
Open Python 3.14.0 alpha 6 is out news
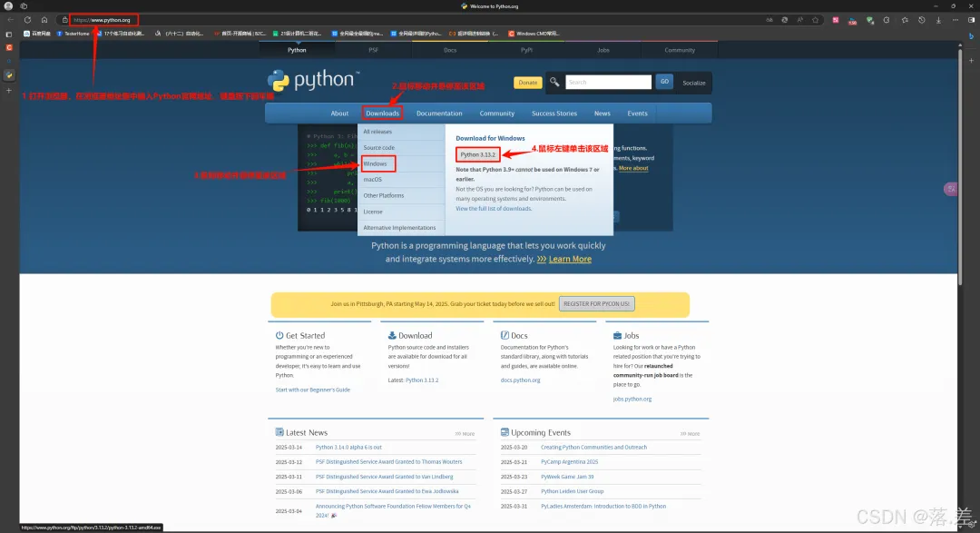(348, 448)
